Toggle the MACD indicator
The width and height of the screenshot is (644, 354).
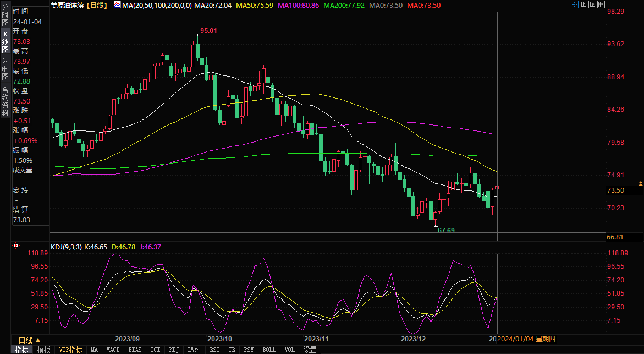click(113, 350)
